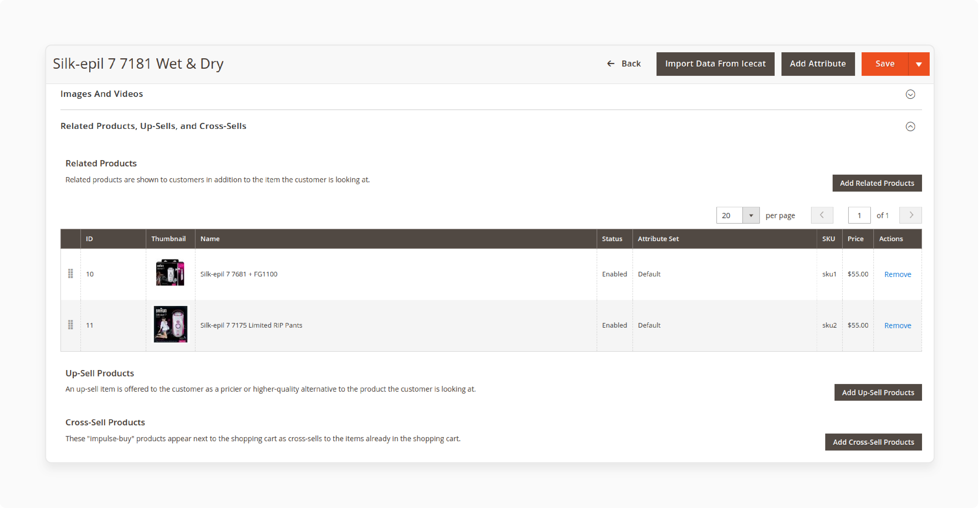Click the drag handle for product ID 11

(x=70, y=325)
